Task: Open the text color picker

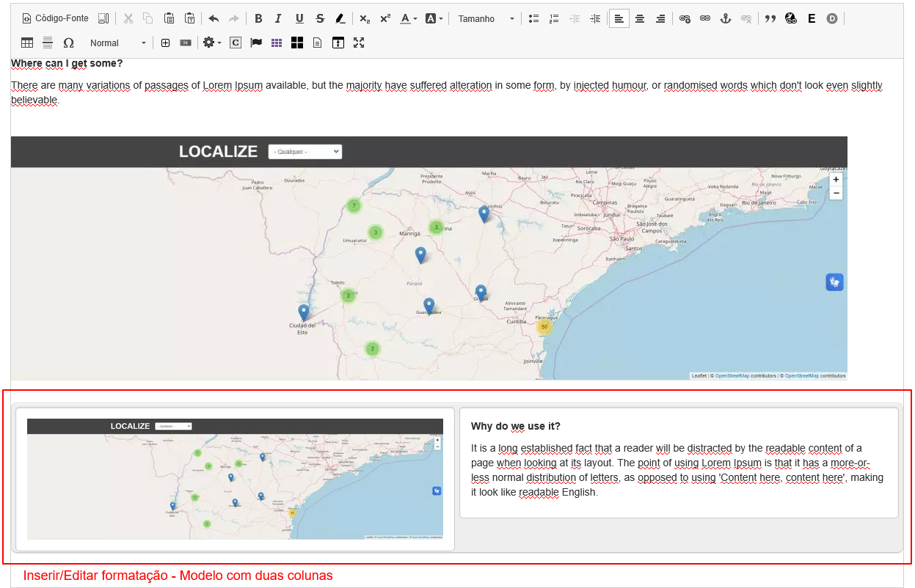Action: pyautogui.click(x=409, y=19)
